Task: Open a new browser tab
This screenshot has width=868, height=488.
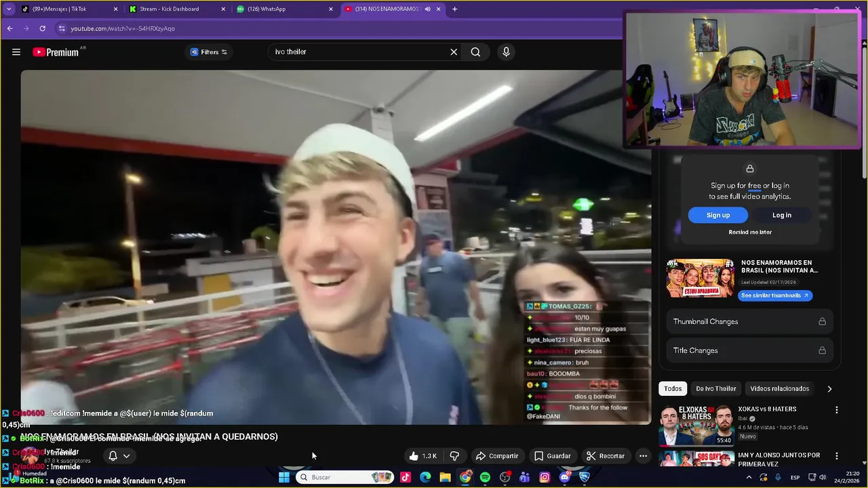Action: [454, 9]
